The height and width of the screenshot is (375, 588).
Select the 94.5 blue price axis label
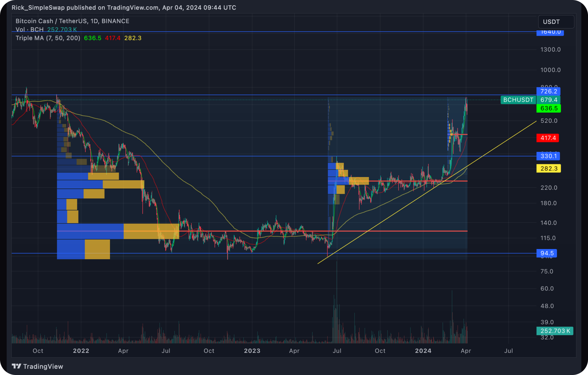547,253
